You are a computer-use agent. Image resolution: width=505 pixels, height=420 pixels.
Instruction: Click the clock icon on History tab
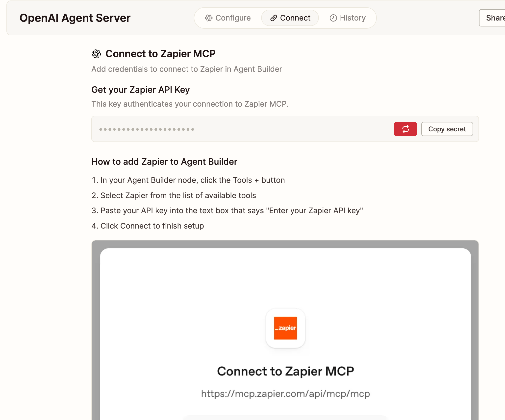[333, 18]
